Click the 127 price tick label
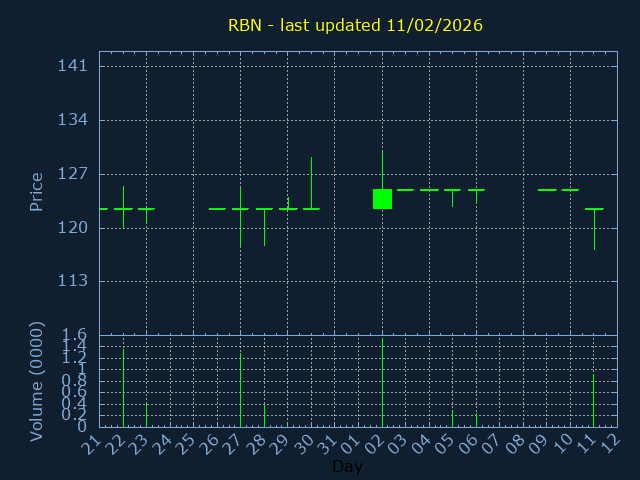 [x=72, y=173]
